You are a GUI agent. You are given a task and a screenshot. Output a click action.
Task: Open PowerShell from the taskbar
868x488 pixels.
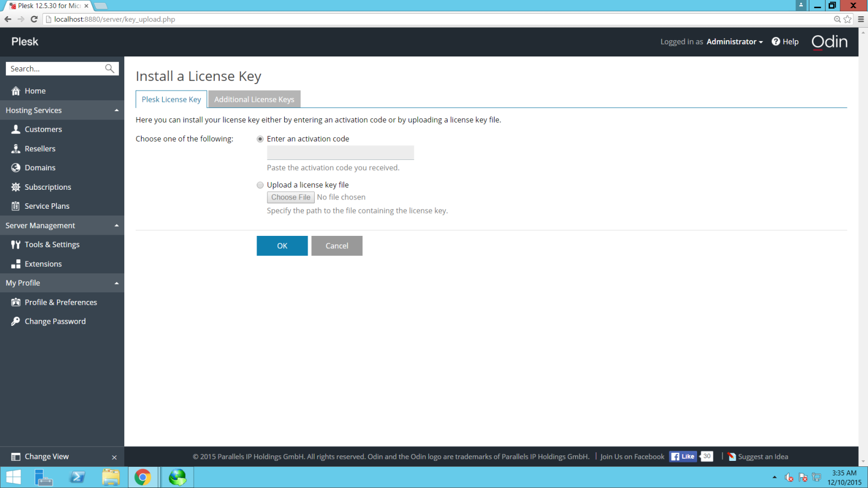[x=77, y=477]
